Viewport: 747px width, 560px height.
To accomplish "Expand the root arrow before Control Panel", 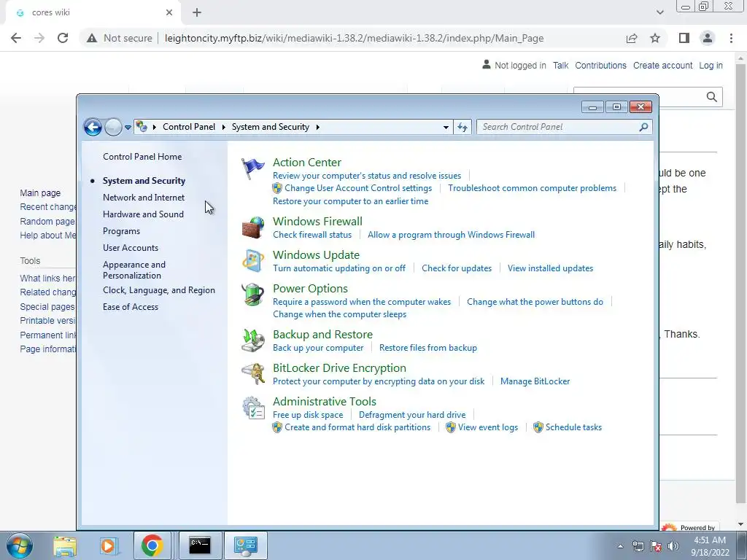I will [155, 127].
